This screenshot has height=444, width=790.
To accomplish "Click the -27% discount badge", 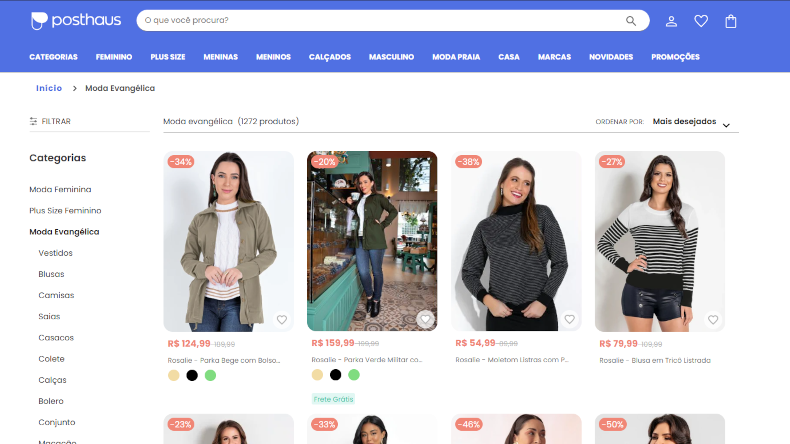I will 612,162.
